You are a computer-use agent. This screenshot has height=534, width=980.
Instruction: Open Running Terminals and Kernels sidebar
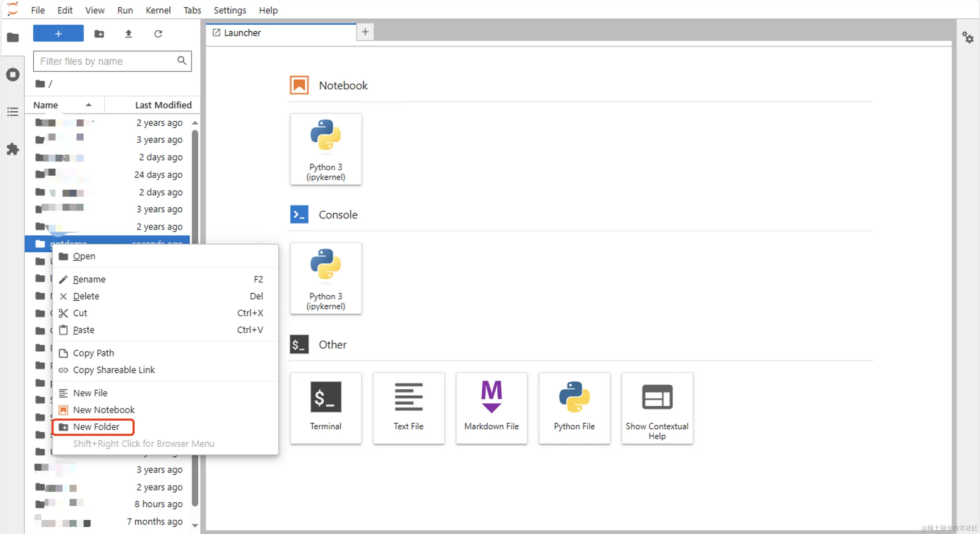13,74
